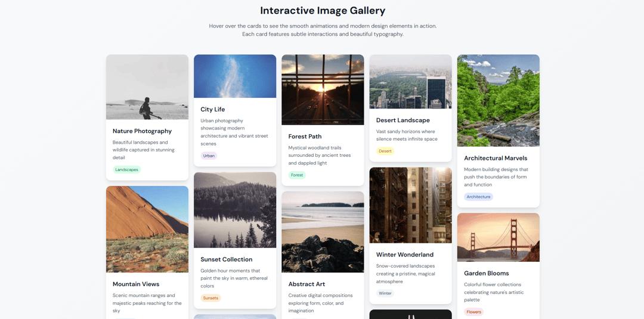Click the Interactive Image Gallery heading
The width and height of the screenshot is (644, 319).
(x=323, y=10)
